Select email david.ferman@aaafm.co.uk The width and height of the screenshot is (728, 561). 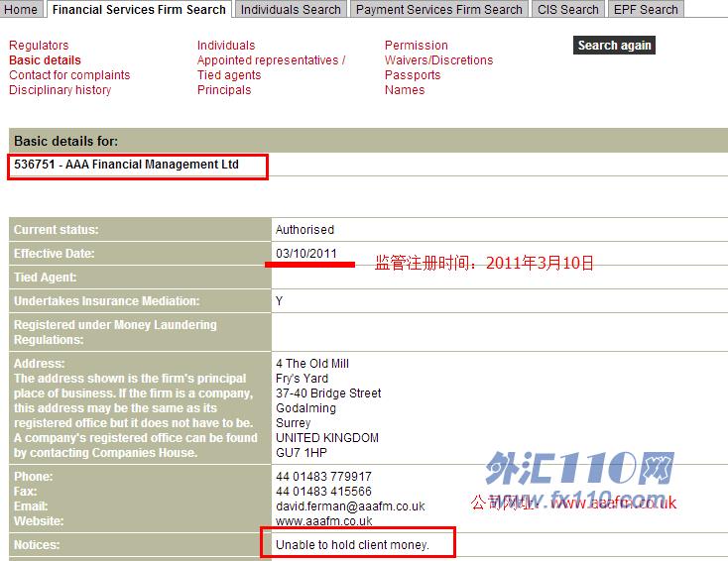coord(350,505)
